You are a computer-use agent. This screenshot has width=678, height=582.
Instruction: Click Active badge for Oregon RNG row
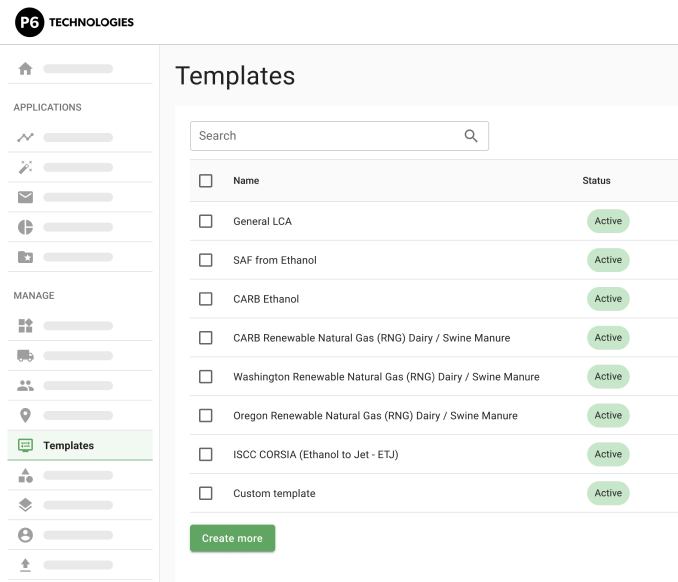coord(608,416)
